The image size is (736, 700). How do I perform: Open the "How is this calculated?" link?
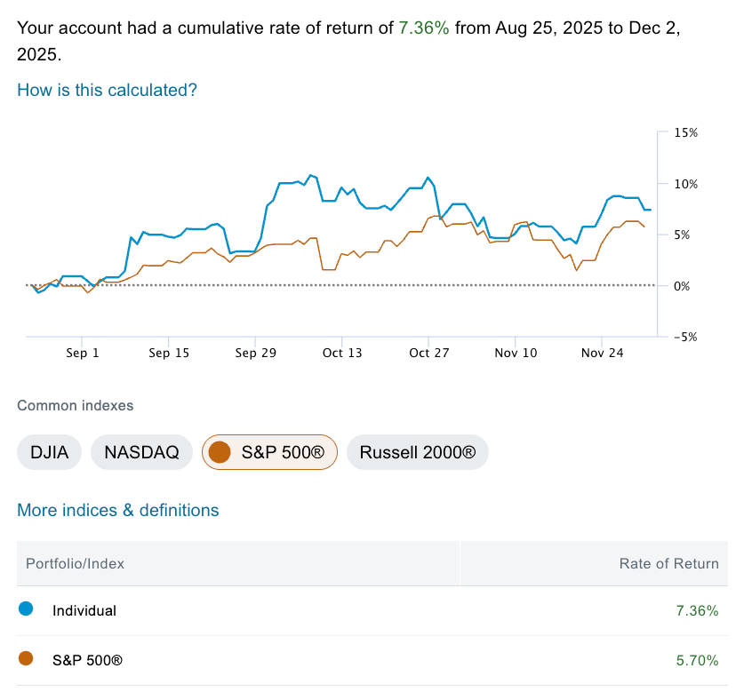[x=107, y=90]
